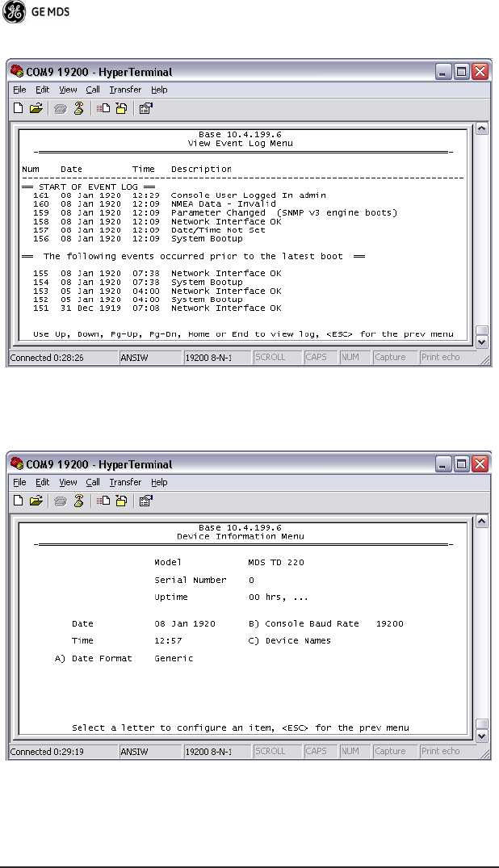Click Properties icon in bottom HyperTerminal toolbar
The height and width of the screenshot is (868, 499).
(x=145, y=501)
